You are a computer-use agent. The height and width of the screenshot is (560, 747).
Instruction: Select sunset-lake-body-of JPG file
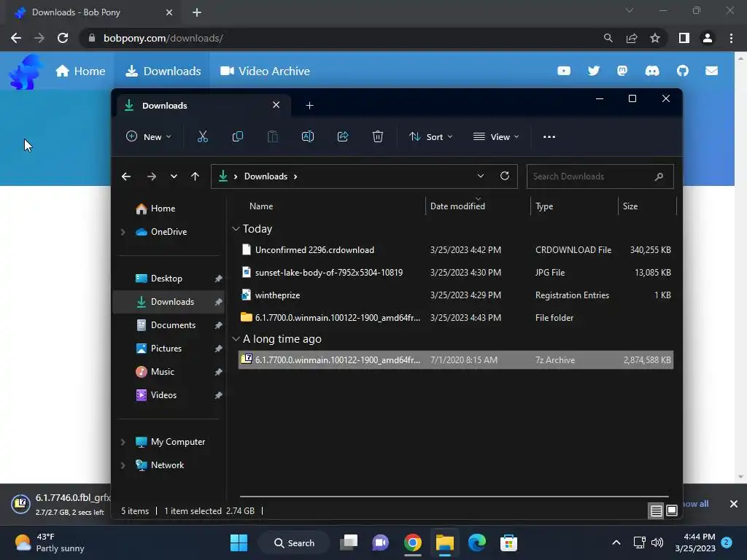tap(456, 273)
